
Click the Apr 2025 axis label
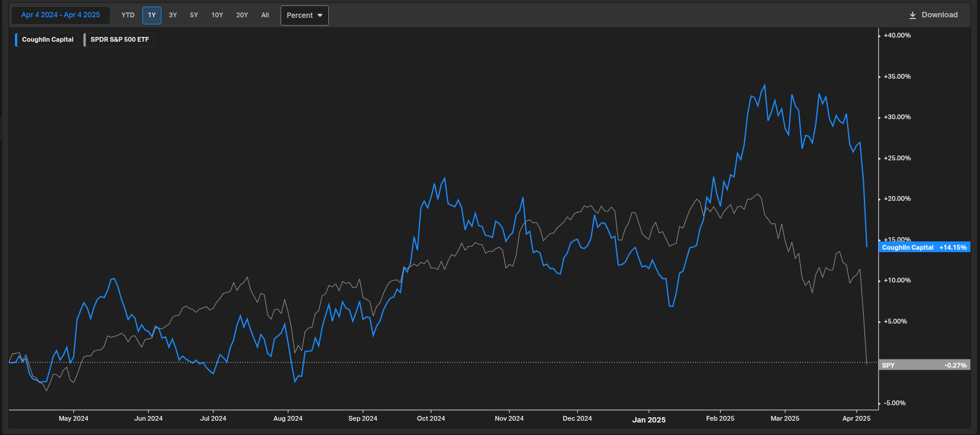(856, 418)
